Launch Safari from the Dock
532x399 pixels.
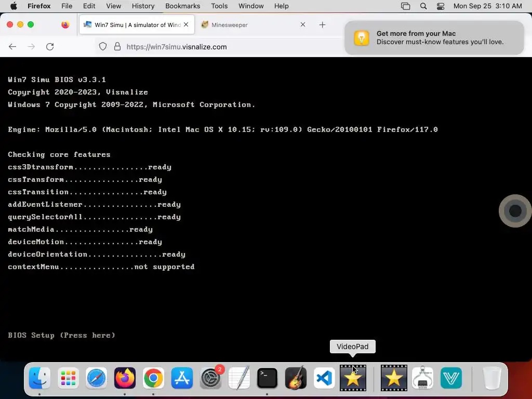click(x=96, y=378)
